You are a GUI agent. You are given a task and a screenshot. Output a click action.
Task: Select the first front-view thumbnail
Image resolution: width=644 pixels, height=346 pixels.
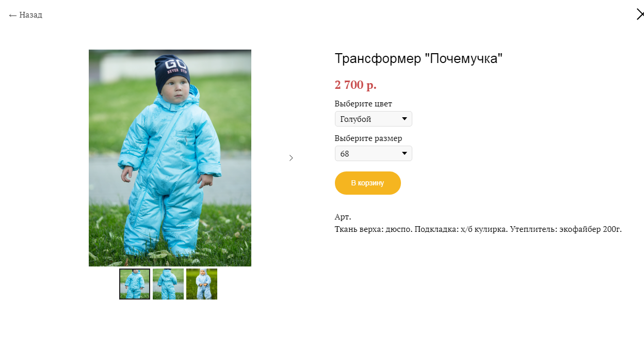tap(135, 284)
